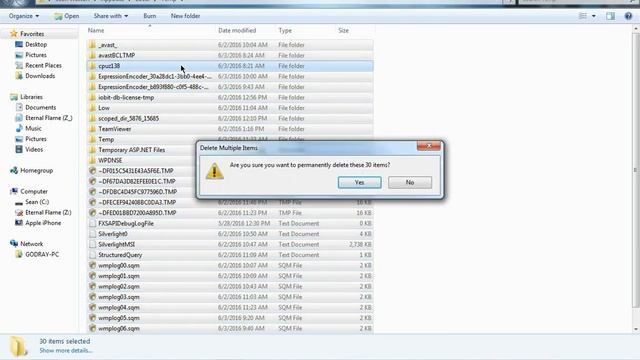Select wmplog06.sqm file icon
Viewport: 640px width, 360px height.
(92, 329)
